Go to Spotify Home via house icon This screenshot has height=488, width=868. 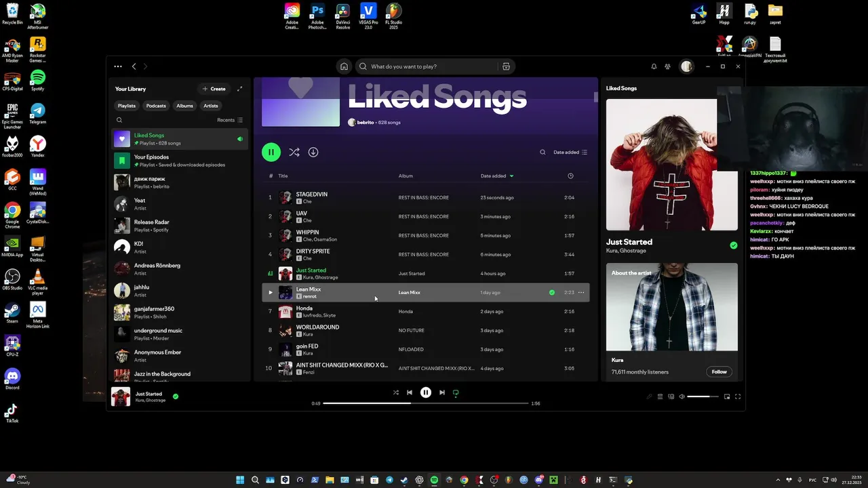coord(344,66)
